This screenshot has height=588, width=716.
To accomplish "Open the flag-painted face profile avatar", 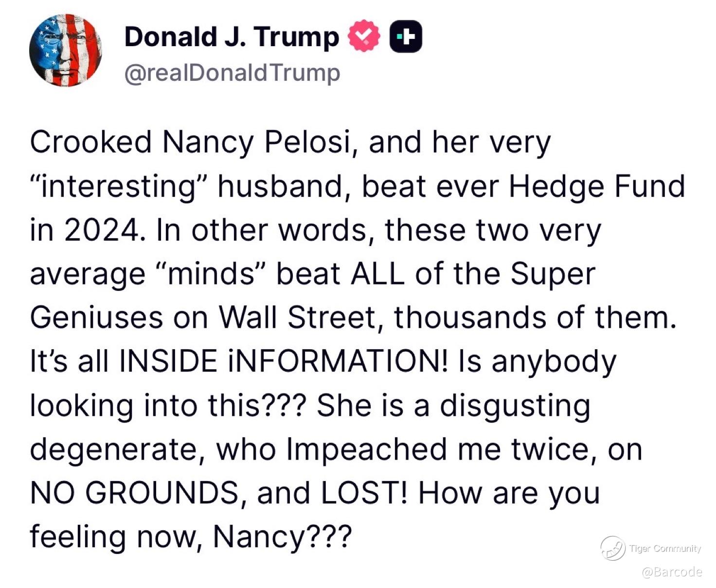I will [65, 50].
